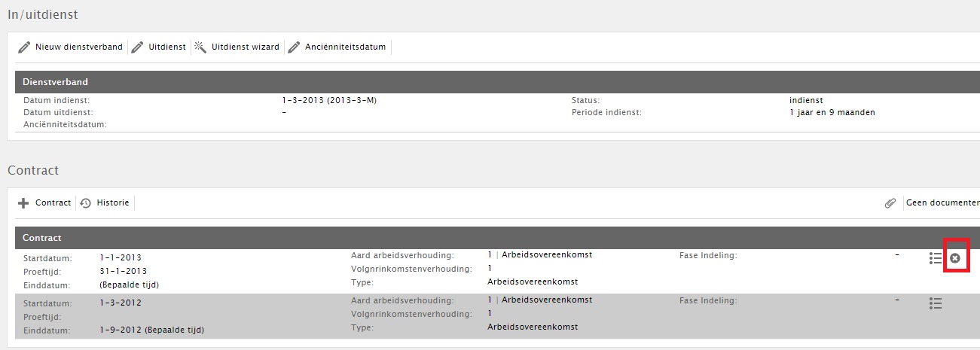The width and height of the screenshot is (980, 350).
Task: Click the Uitdienst pencil icon
Action: tap(137, 47)
